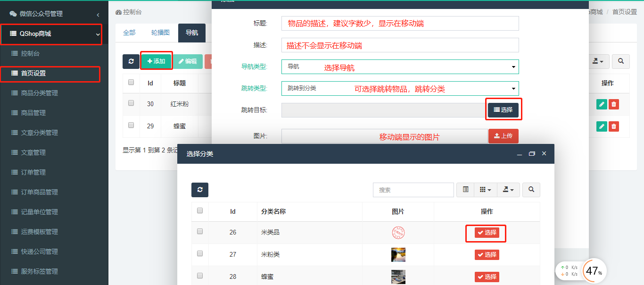The width and height of the screenshot is (644, 285).
Task: Click the refresh icon beside the 添加 button
Action: [131, 61]
